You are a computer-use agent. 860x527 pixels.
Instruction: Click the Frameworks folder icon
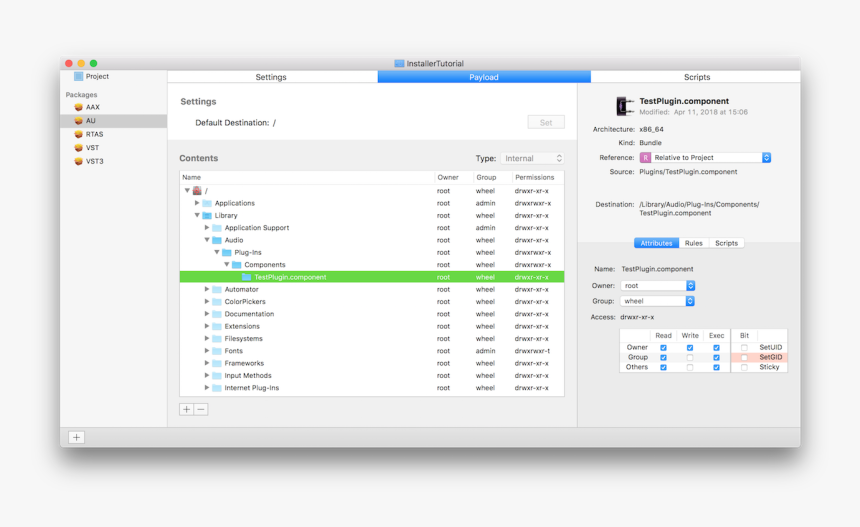tap(217, 363)
